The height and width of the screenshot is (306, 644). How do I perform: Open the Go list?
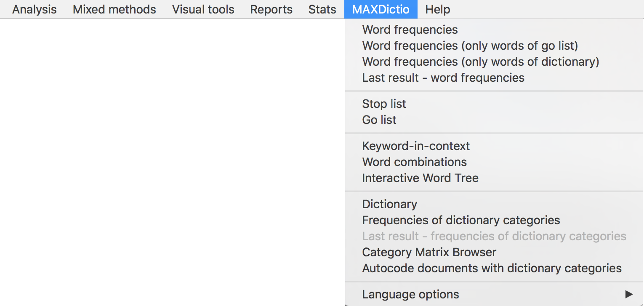pyautogui.click(x=494, y=120)
